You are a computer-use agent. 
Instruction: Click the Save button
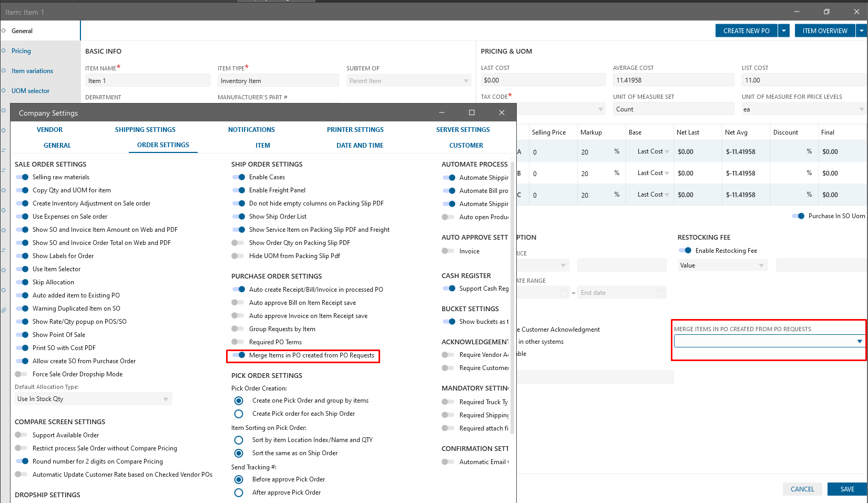846,489
